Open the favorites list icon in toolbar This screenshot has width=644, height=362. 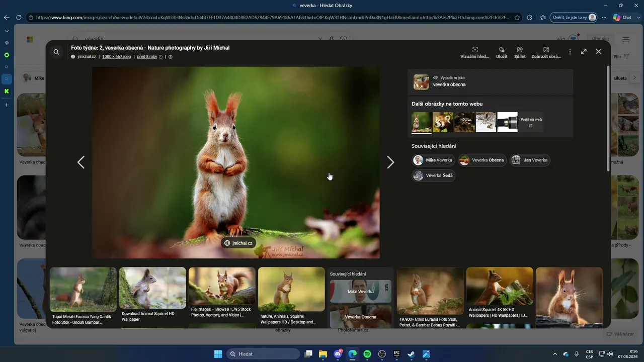click(x=543, y=17)
